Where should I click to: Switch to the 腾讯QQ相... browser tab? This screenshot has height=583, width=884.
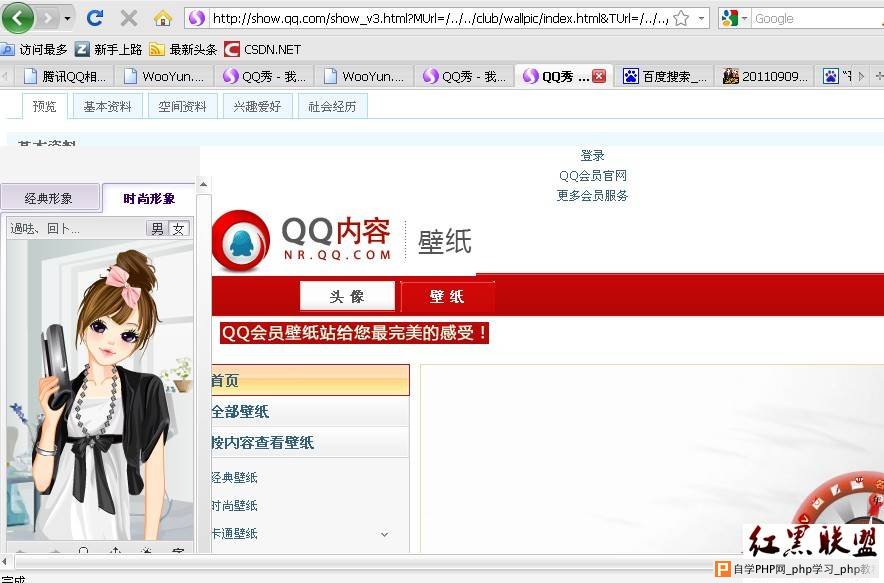pyautogui.click(x=64, y=76)
